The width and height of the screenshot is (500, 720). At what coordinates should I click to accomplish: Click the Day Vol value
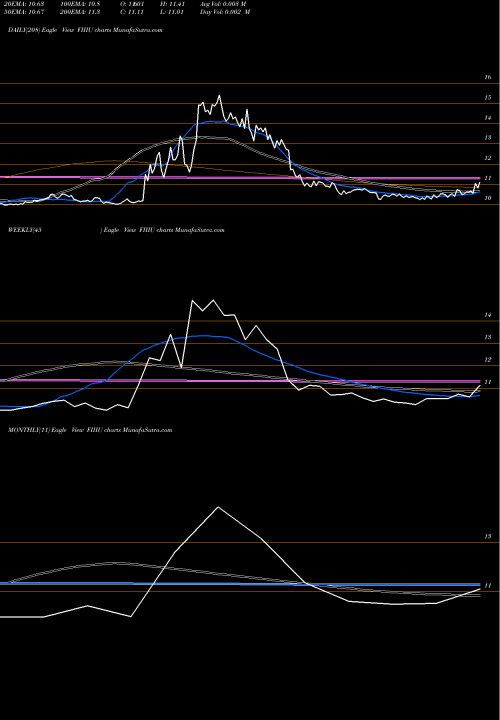click(x=225, y=12)
